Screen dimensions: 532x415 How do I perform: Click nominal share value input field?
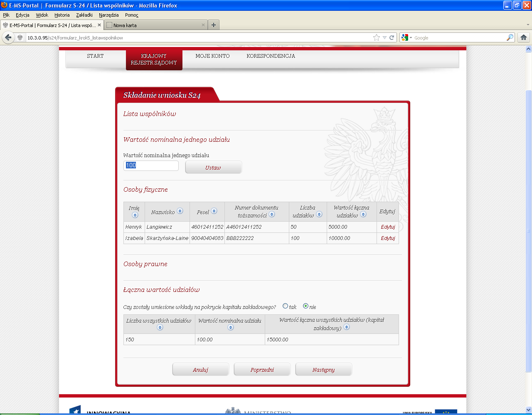151,166
